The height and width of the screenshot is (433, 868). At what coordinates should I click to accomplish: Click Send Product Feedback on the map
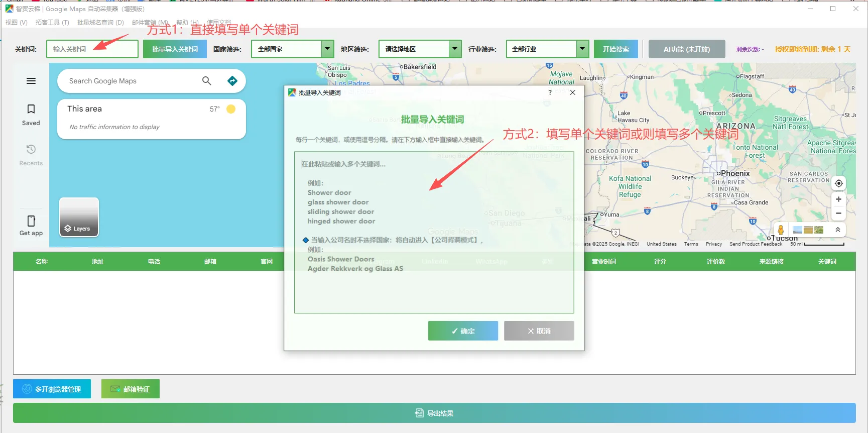[756, 244]
